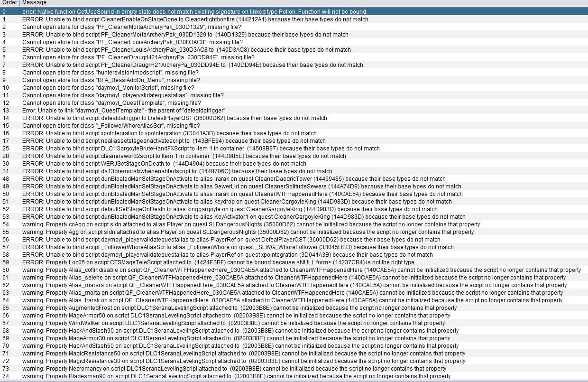Select the cleanersword2script error row

coord(184,156)
